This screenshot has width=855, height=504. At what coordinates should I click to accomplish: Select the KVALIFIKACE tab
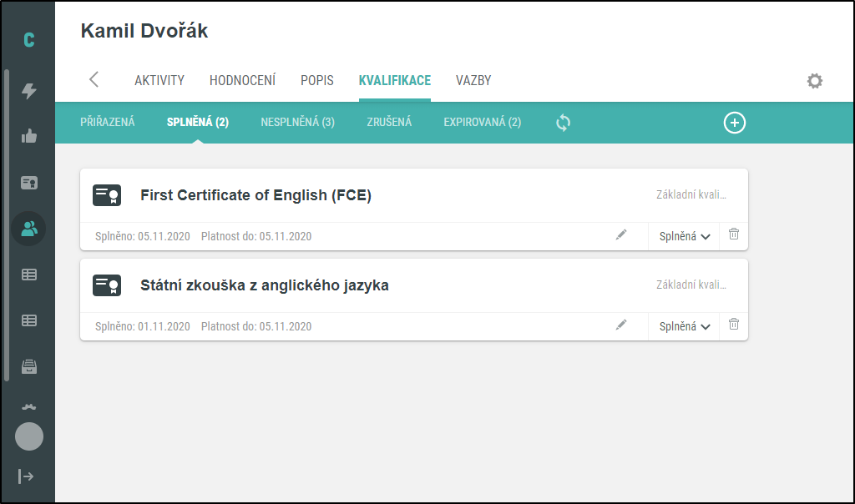(395, 81)
